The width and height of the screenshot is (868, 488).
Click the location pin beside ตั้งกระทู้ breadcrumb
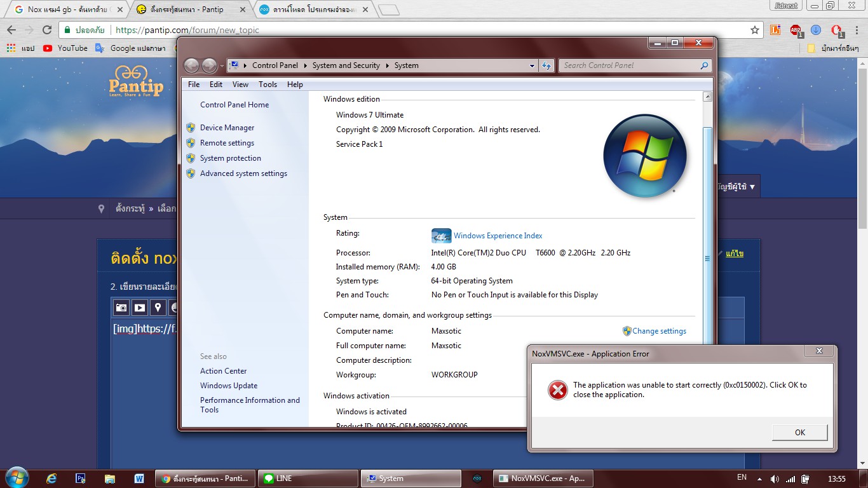coord(101,208)
